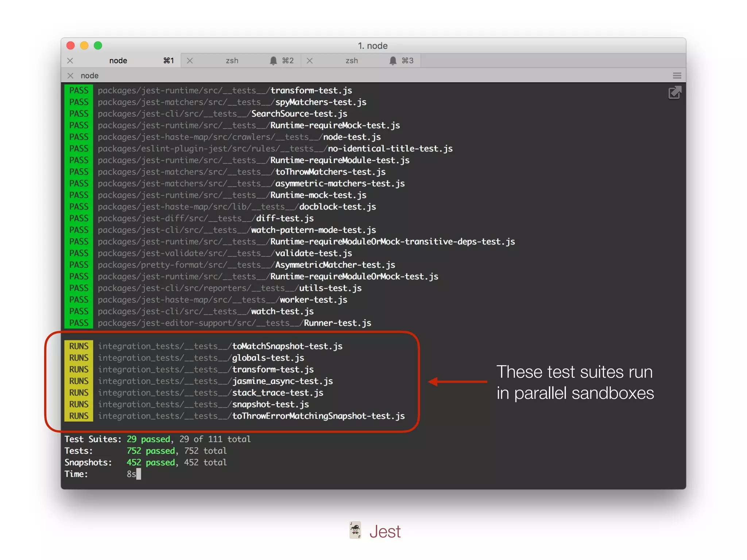
Task: Click the first PASS badge transform-test.js
Action: click(x=79, y=90)
